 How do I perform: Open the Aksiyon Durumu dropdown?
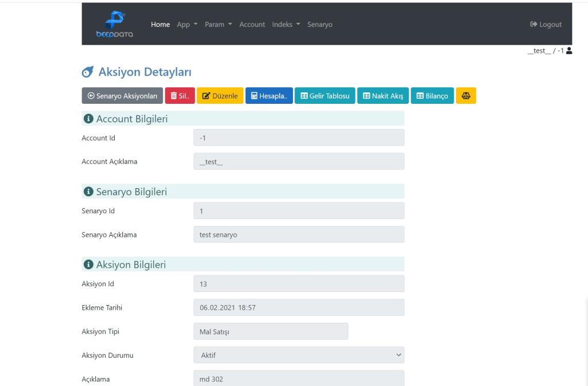299,355
